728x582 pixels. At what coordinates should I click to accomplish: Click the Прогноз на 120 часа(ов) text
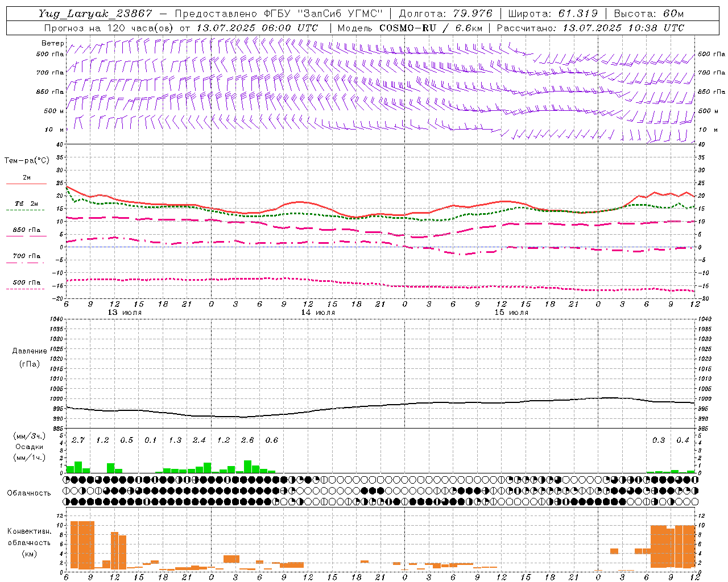tap(110, 28)
